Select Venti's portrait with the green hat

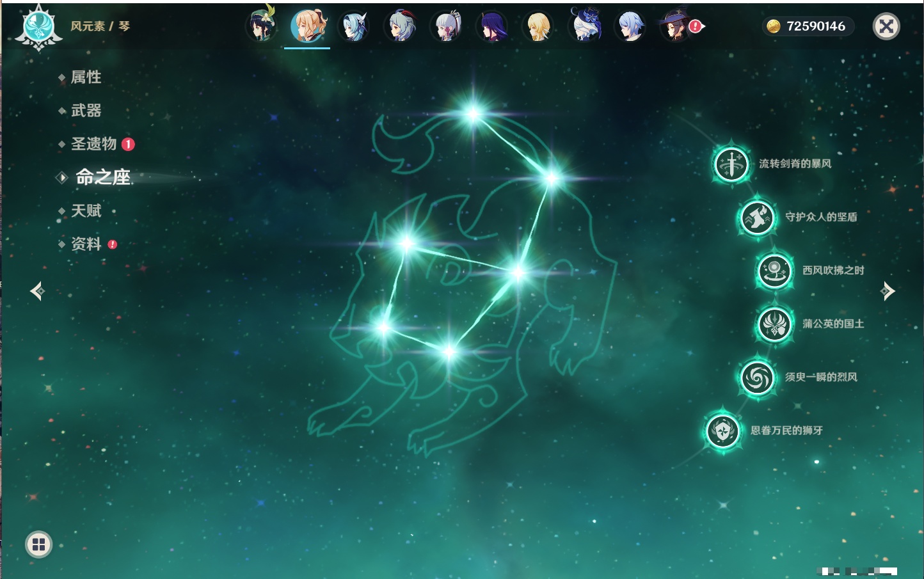tap(262, 26)
